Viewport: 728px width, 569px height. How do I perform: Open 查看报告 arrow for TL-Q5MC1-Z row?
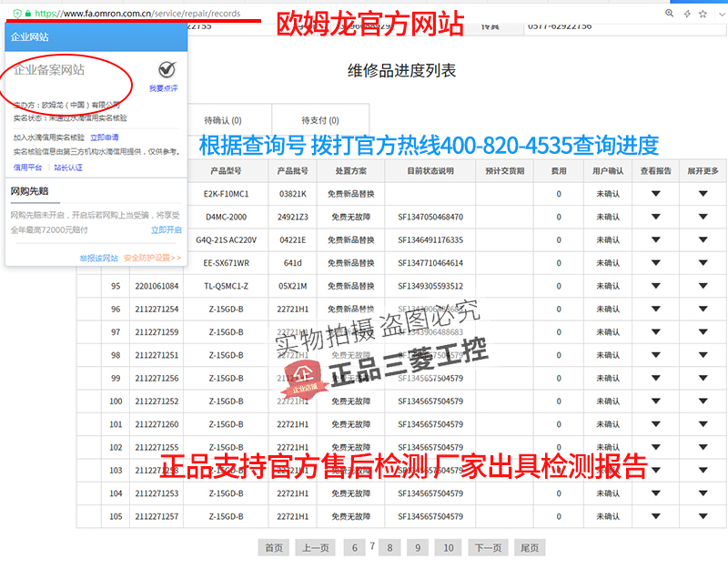(655, 286)
